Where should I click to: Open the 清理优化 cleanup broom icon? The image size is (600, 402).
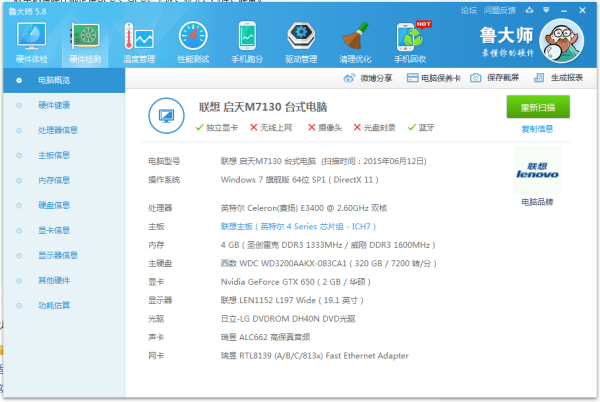pyautogui.click(x=355, y=42)
